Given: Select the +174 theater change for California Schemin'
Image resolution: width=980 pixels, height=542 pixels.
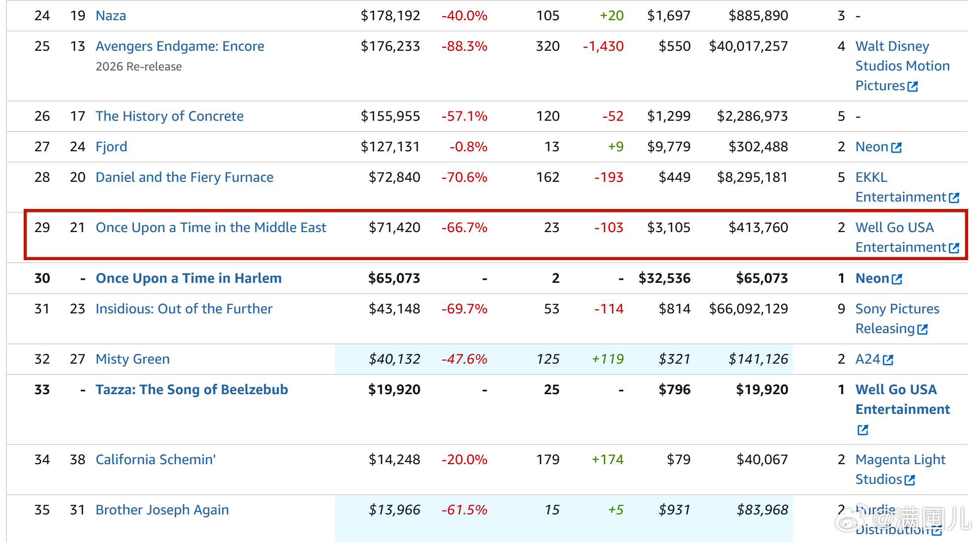Looking at the screenshot, I should tap(608, 460).
